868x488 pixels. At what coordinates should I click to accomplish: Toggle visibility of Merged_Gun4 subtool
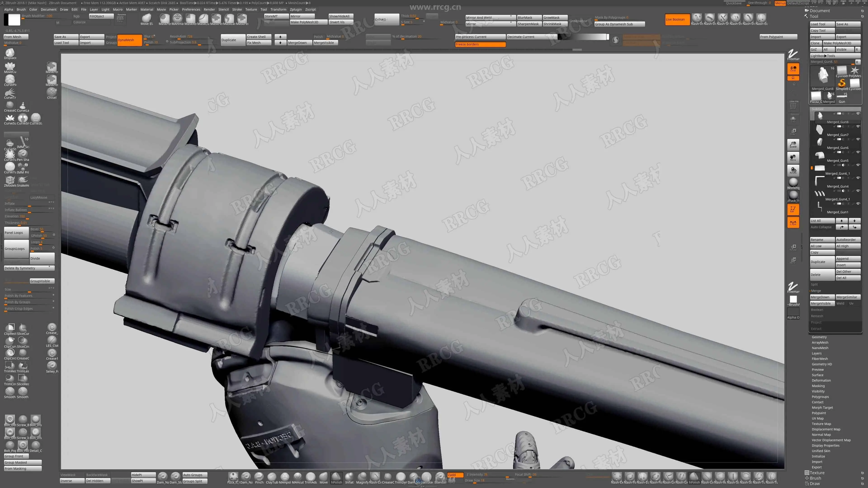point(858,178)
